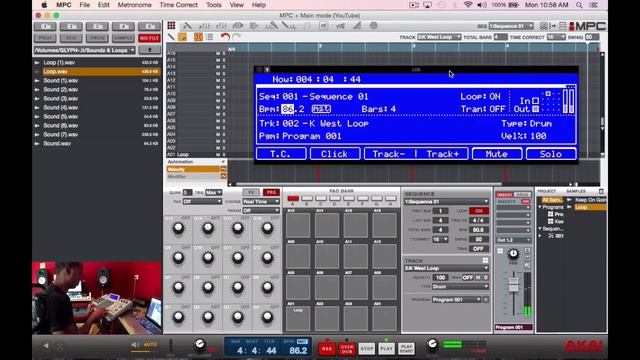
Task: Open the 1:Sequence 01 dropdown in Sequence panel
Action: 446,202
